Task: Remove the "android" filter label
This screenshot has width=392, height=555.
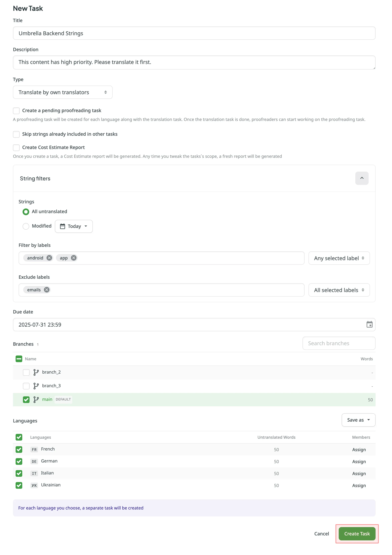Action: click(x=49, y=258)
